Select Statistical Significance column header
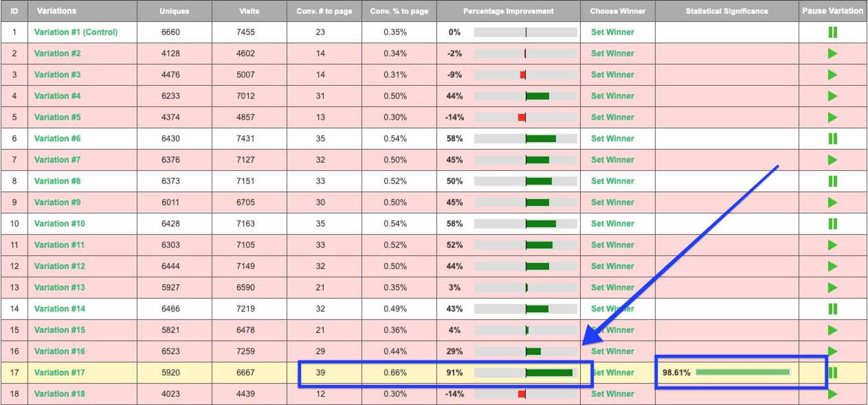 pyautogui.click(x=726, y=11)
